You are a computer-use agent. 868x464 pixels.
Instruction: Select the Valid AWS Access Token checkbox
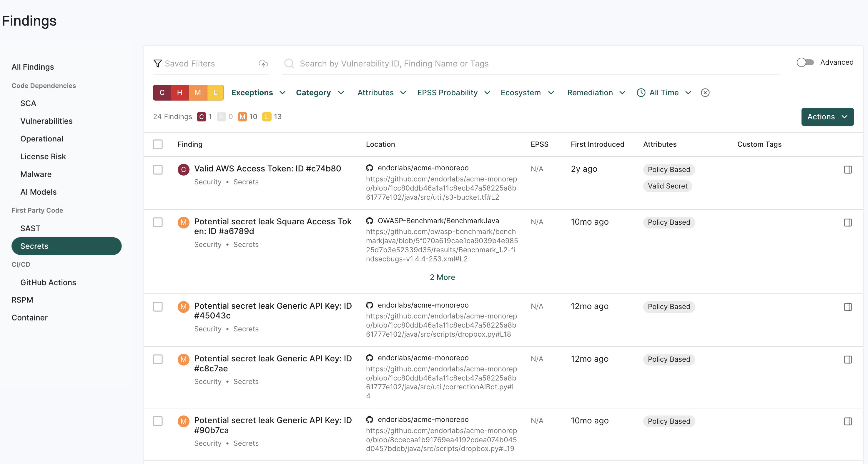(x=158, y=169)
